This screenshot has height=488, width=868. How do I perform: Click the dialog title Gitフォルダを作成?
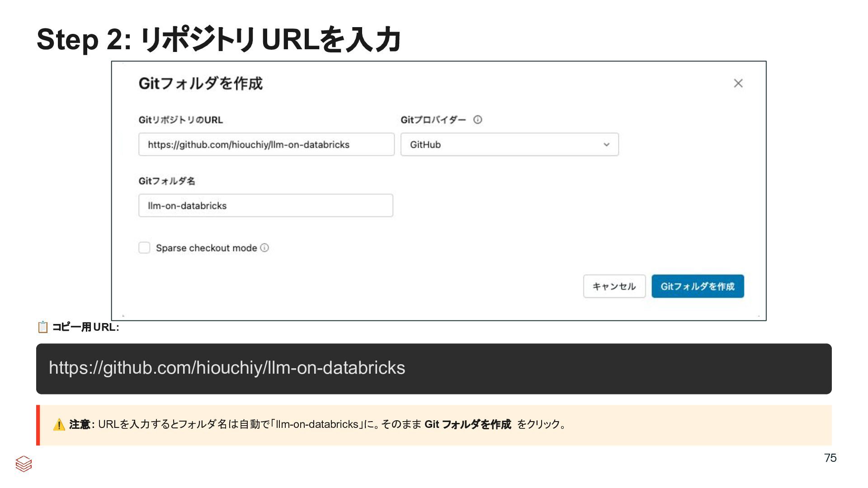coord(200,84)
